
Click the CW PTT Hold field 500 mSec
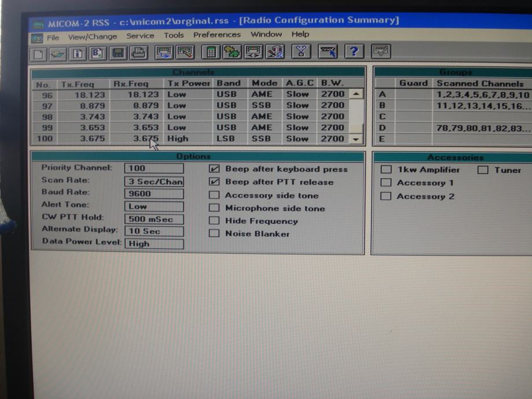[x=154, y=219]
